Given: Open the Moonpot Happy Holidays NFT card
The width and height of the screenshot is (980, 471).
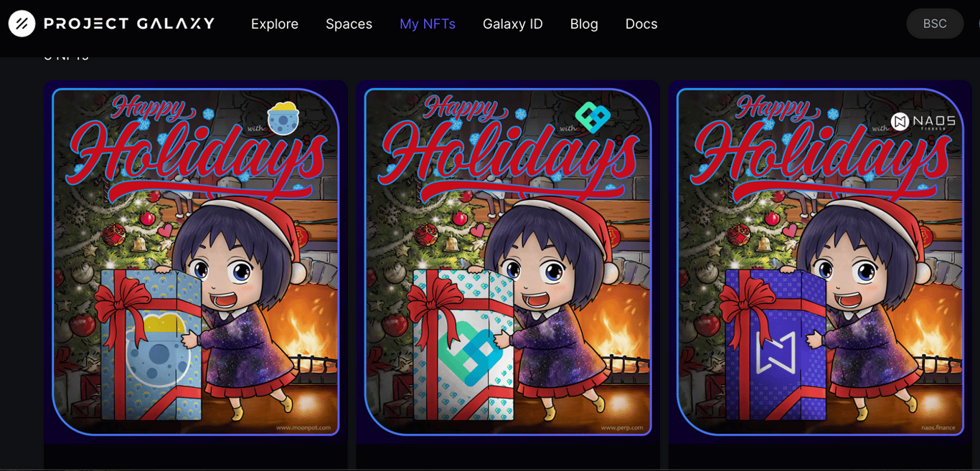Looking at the screenshot, I should coord(196,262).
